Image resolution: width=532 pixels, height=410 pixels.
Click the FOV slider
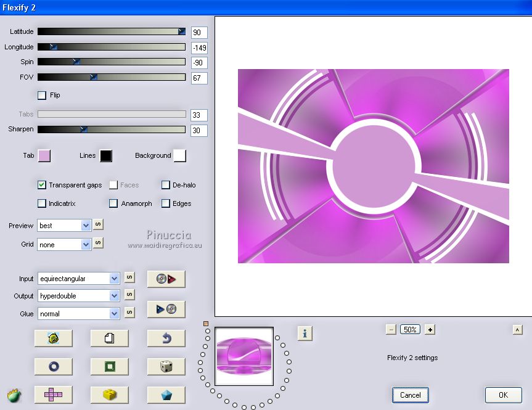(112, 77)
